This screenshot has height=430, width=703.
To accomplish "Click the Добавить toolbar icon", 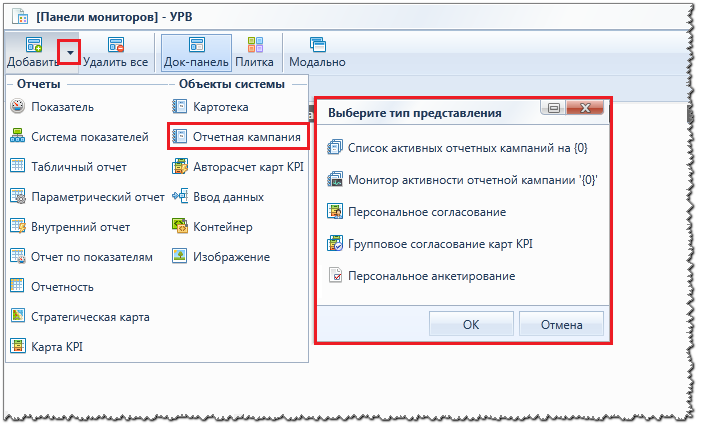I will [34, 44].
